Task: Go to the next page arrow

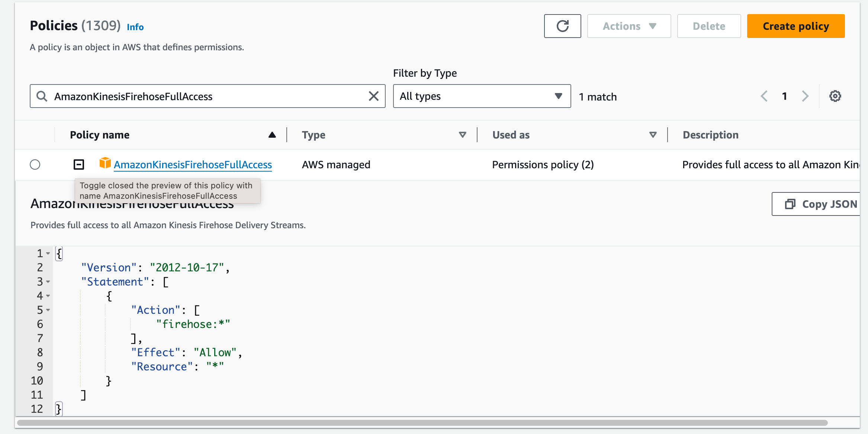Action: click(x=806, y=96)
